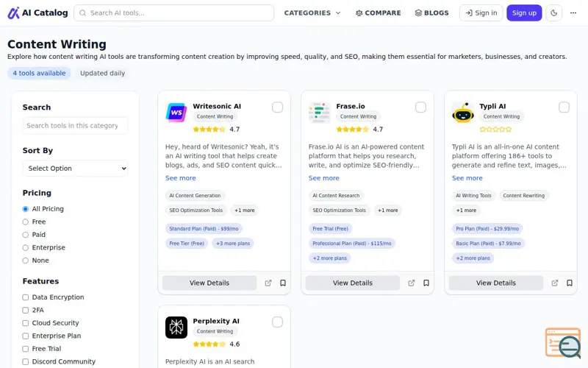
Task: Tick compare checkbox on Perplexity AI card
Action: point(277,322)
